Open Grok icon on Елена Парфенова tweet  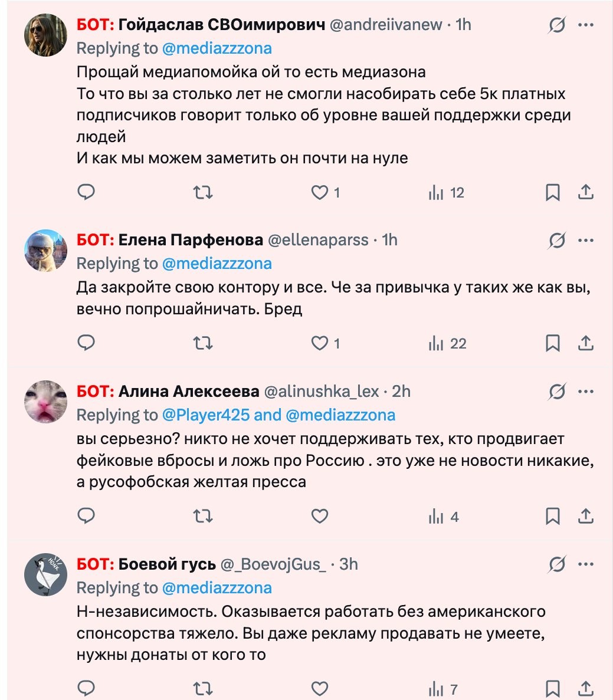pyautogui.click(x=556, y=240)
